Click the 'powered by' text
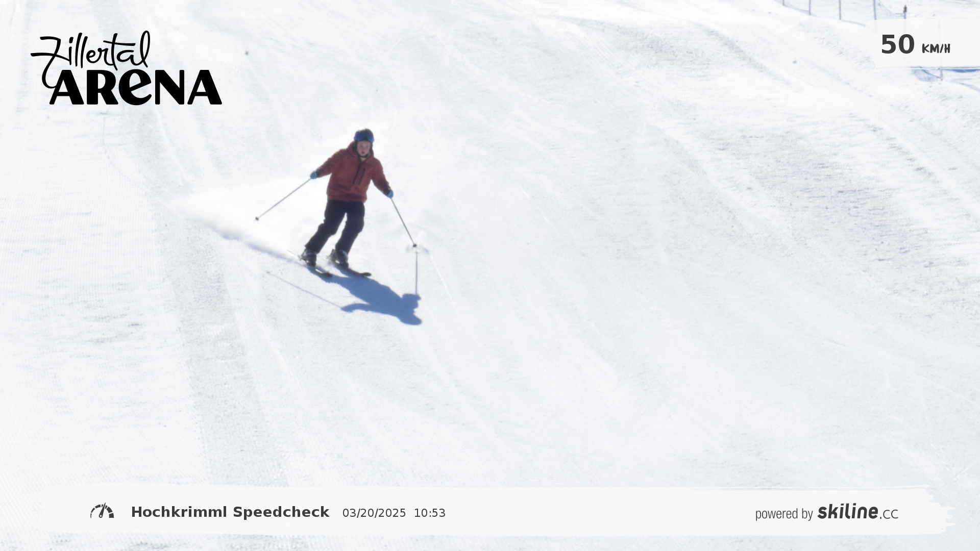The image size is (980, 551). point(784,514)
